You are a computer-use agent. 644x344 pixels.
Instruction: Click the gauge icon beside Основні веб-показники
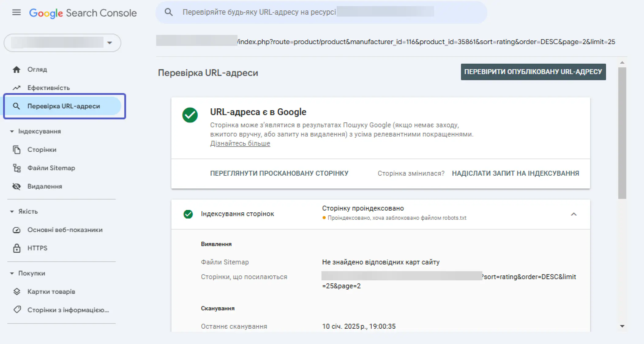click(x=17, y=230)
